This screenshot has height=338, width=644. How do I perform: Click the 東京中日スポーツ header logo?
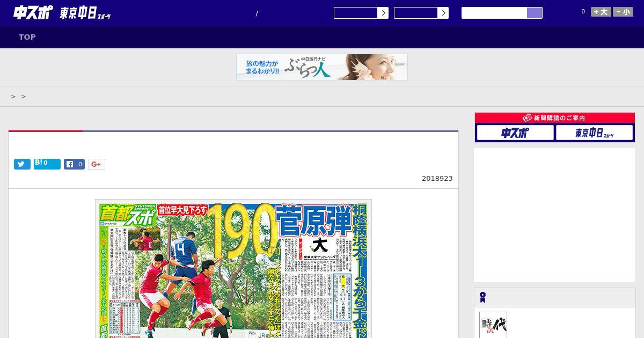point(85,13)
